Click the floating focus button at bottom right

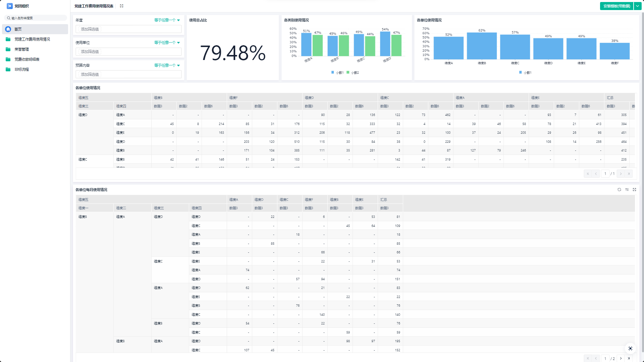point(630,349)
